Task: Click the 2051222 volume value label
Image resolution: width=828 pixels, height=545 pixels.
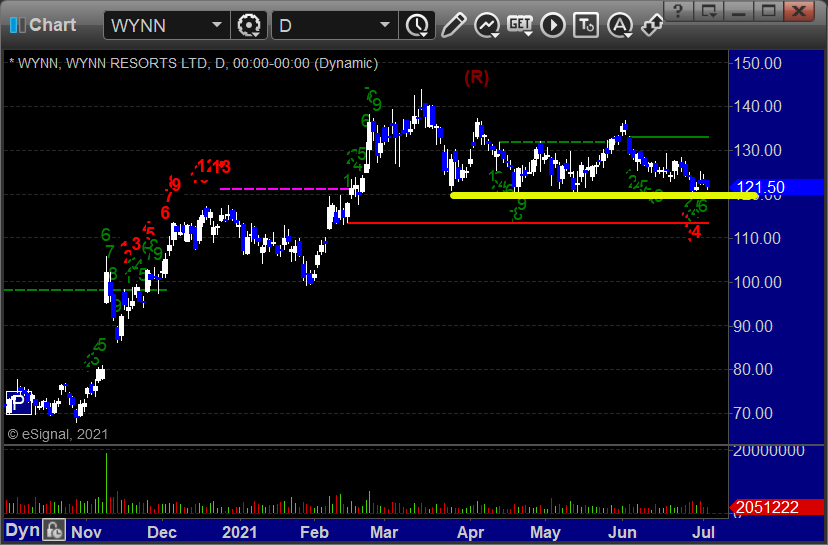Action: click(776, 508)
